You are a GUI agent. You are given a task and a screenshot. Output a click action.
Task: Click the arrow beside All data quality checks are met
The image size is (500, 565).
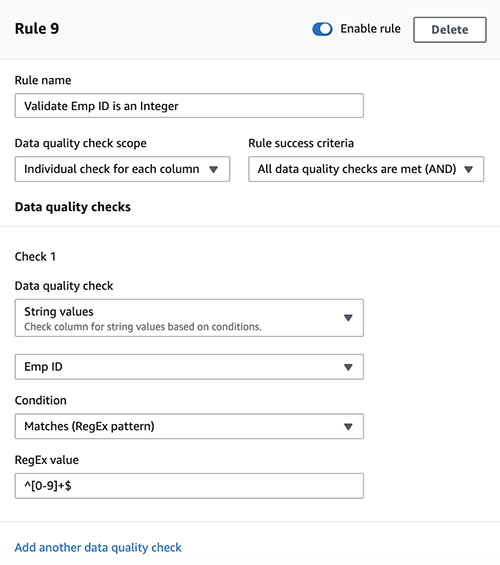pyautogui.click(x=468, y=169)
